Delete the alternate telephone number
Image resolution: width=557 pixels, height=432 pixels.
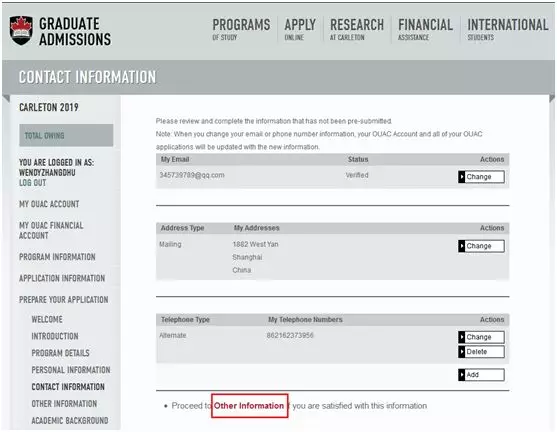click(x=481, y=352)
